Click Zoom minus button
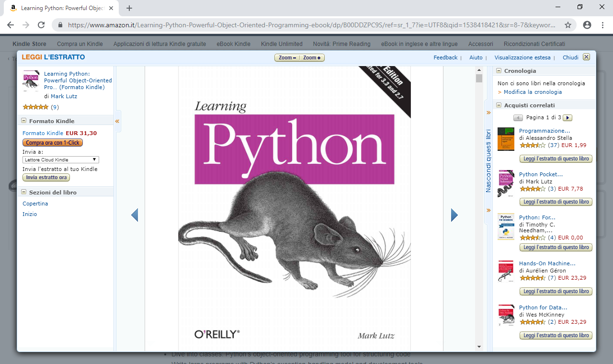The height and width of the screenshot is (364, 613). pos(287,57)
